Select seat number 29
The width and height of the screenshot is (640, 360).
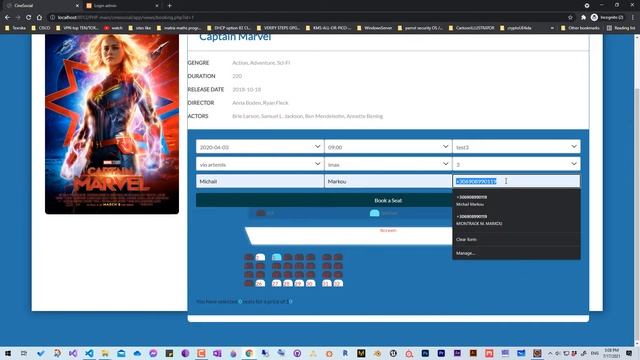pyautogui.click(x=299, y=283)
